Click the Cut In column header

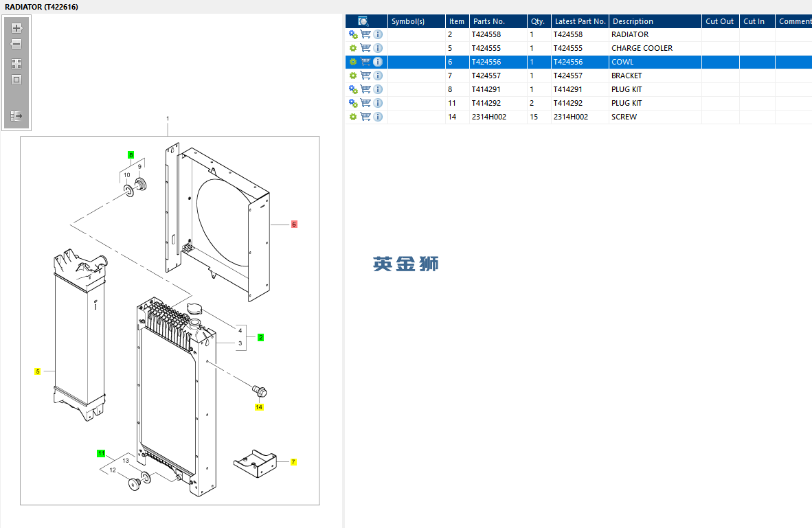pyautogui.click(x=757, y=21)
